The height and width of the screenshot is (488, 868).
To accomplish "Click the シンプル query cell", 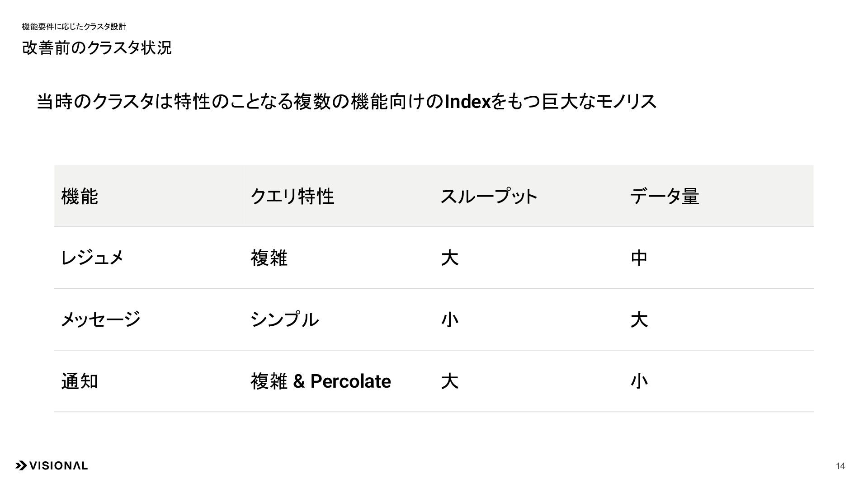I will 284,319.
